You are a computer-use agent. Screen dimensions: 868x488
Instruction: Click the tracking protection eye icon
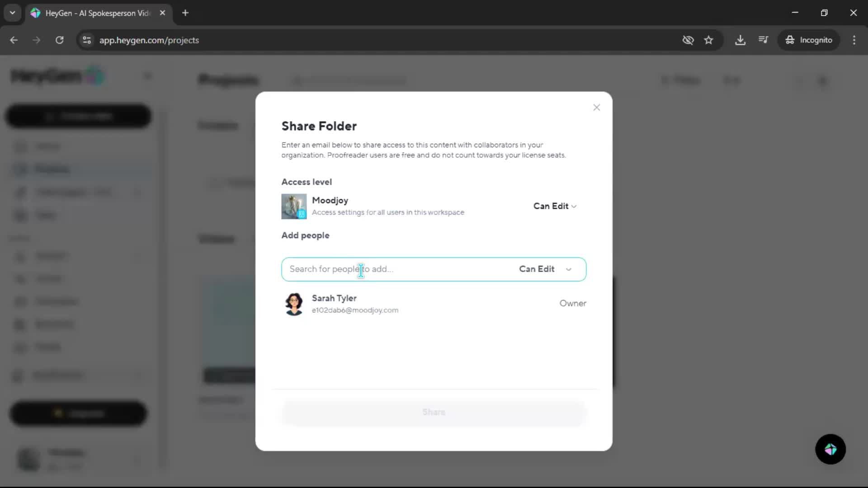688,40
